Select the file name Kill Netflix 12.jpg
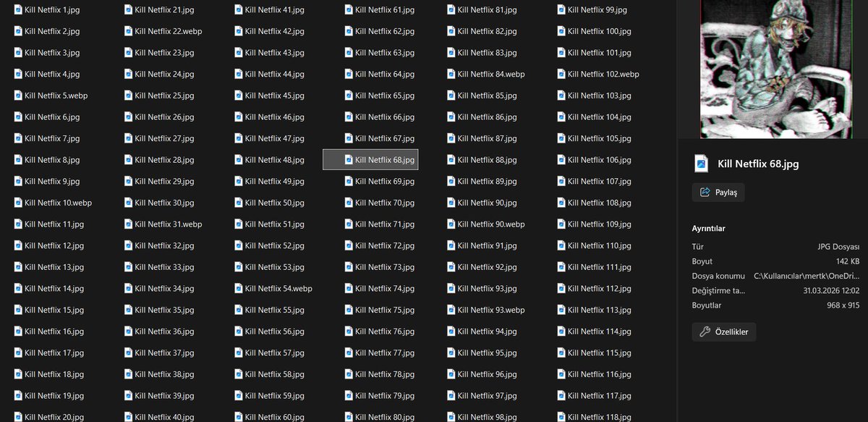Image resolution: width=868 pixels, height=422 pixels. (54, 246)
